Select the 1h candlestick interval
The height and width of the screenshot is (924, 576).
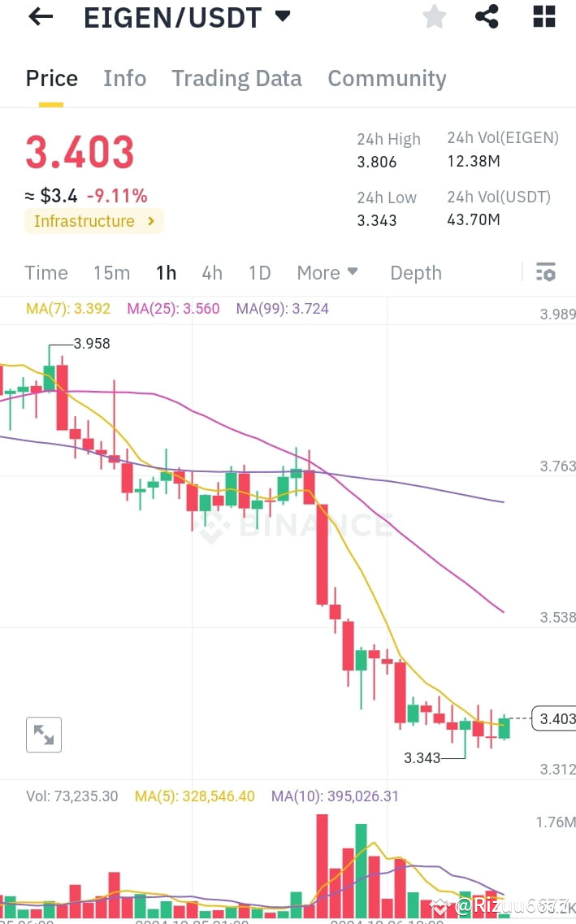point(166,272)
